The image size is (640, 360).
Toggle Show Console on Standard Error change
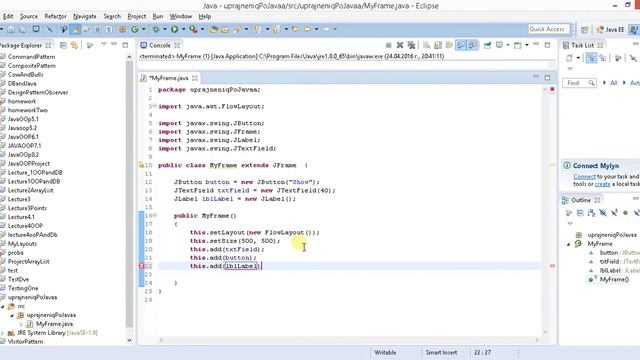point(472,45)
